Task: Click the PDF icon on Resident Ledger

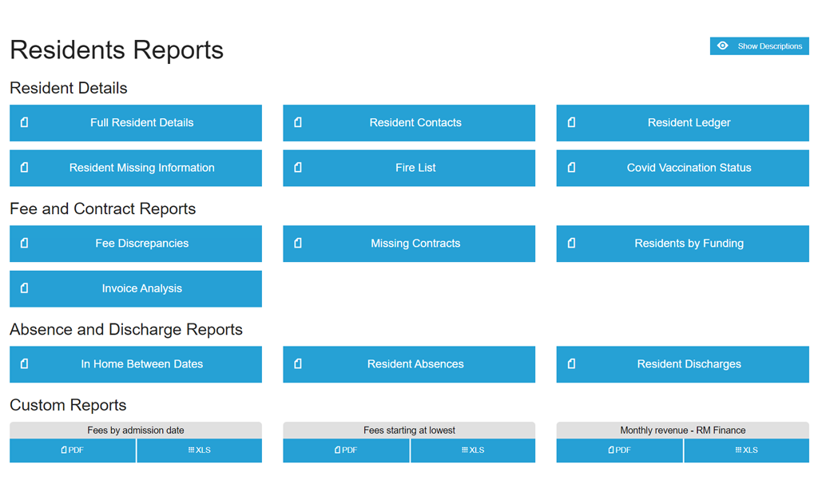Action: pyautogui.click(x=570, y=122)
